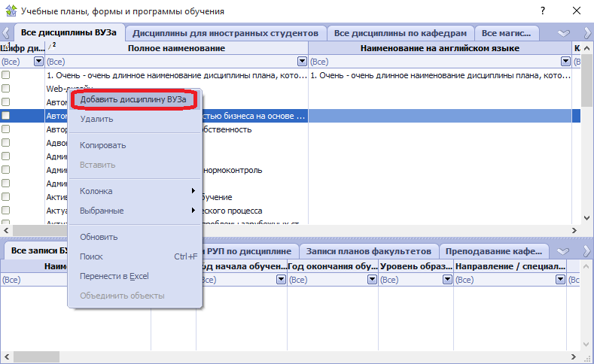Open filter under 'Наименование на английском языке'
Screen dimensions: 594x364
(x=565, y=62)
